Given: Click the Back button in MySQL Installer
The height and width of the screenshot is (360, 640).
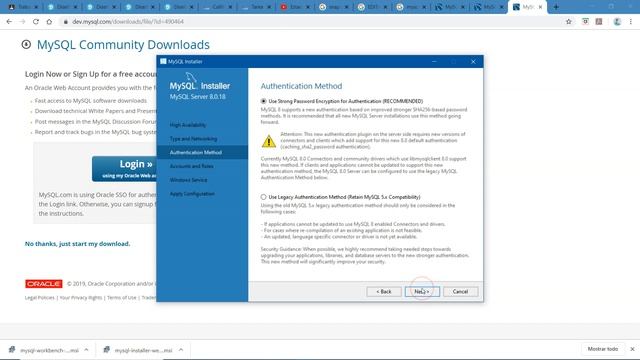Looking at the screenshot, I should (x=384, y=291).
